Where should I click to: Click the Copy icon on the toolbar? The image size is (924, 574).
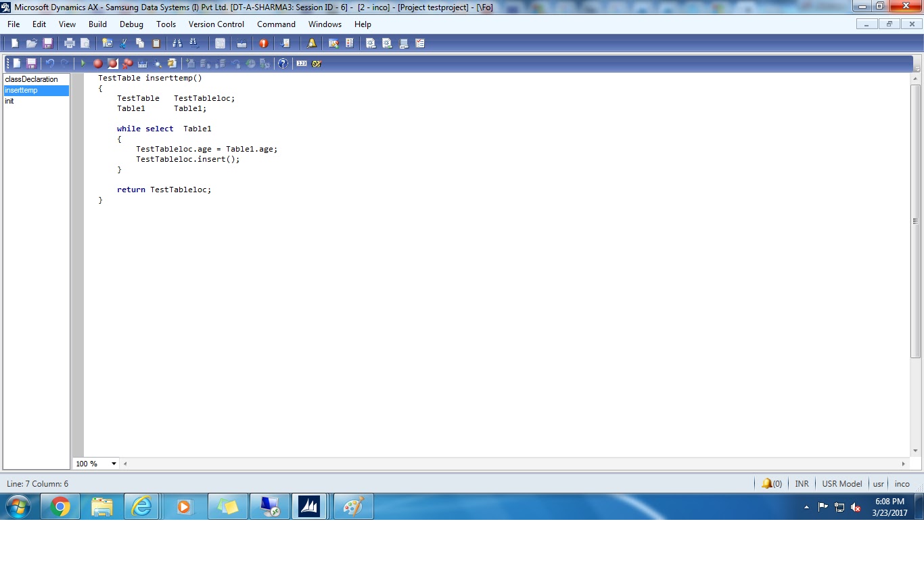click(x=140, y=43)
